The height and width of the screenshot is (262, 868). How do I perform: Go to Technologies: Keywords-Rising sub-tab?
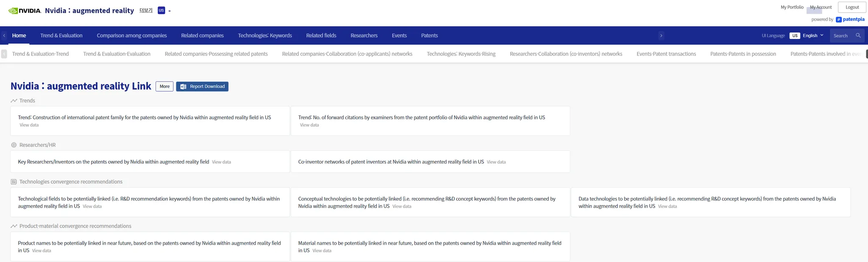tap(461, 54)
